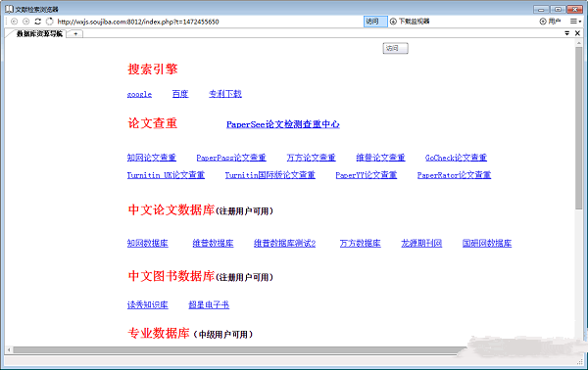The image size is (588, 370).
Task: Open the user account icon button
Action: [550, 22]
